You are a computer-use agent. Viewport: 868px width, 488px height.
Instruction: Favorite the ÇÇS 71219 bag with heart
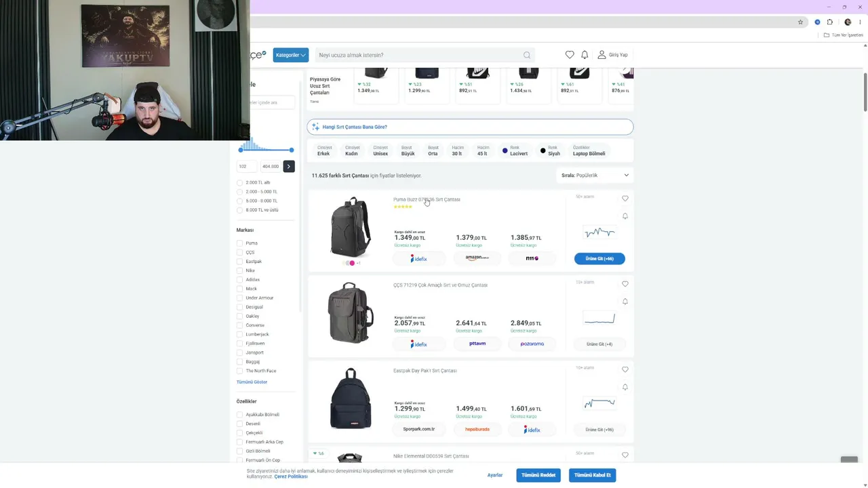click(625, 284)
